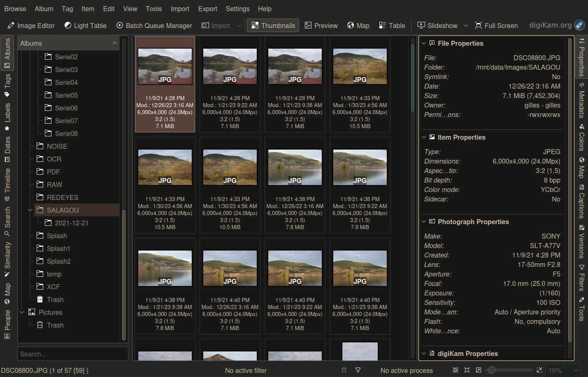
Task: Open the Light Table tool
Action: point(85,26)
